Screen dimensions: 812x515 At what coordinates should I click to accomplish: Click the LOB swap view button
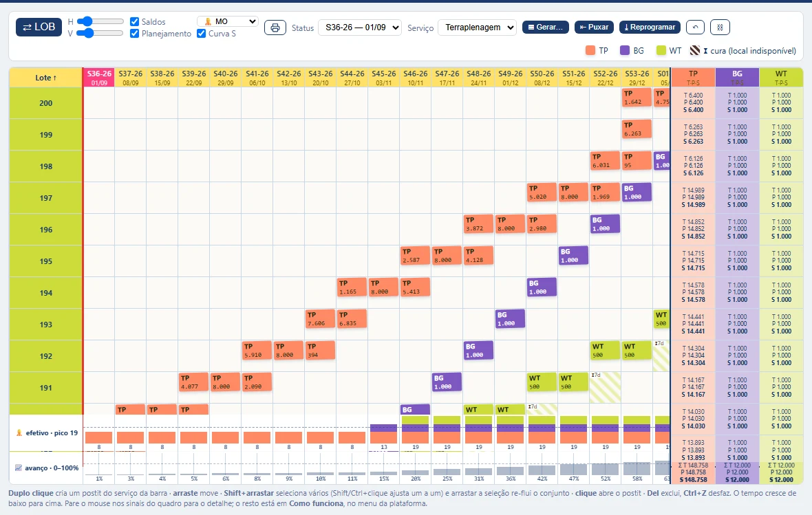tap(39, 27)
